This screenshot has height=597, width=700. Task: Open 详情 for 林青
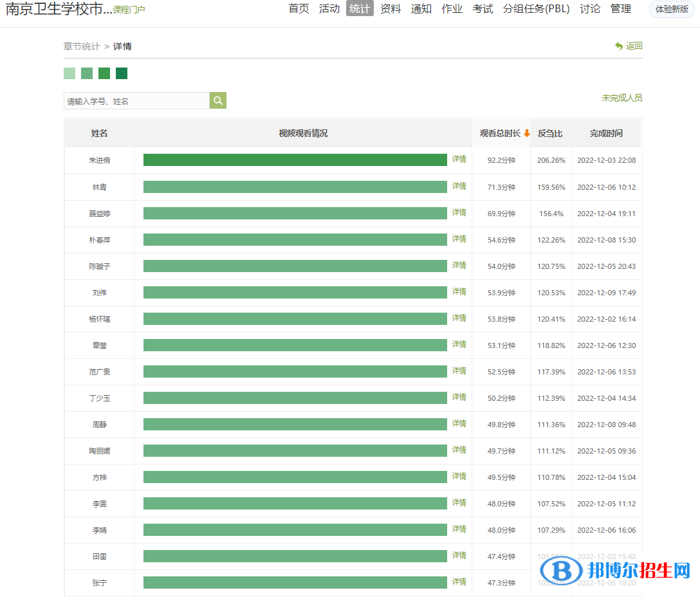[459, 186]
